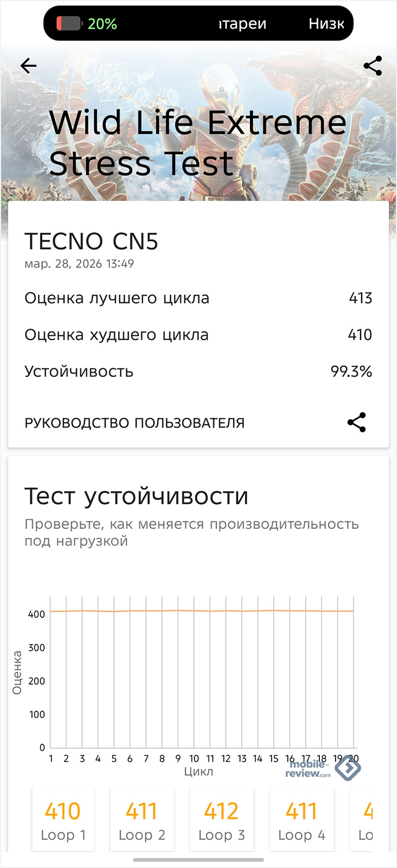Tap the TECNO CN5 device name
The height and width of the screenshot is (868, 397).
(x=91, y=241)
